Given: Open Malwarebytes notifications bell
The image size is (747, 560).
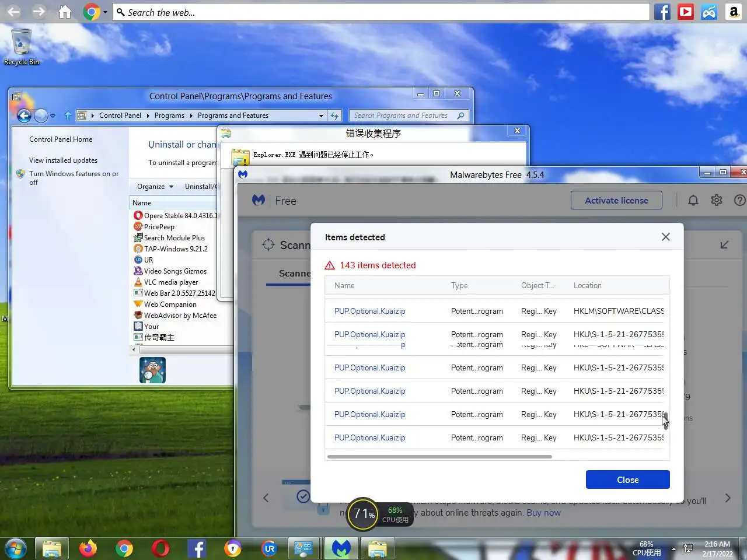Looking at the screenshot, I should coord(693,200).
